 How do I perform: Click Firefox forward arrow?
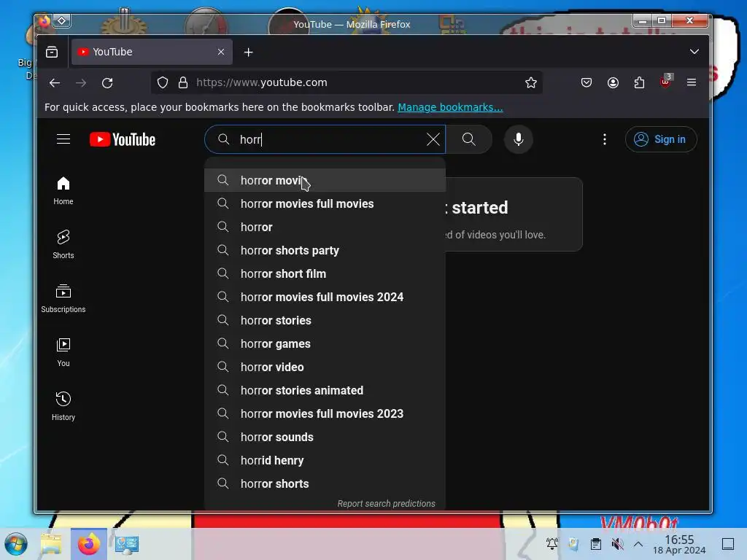click(81, 83)
